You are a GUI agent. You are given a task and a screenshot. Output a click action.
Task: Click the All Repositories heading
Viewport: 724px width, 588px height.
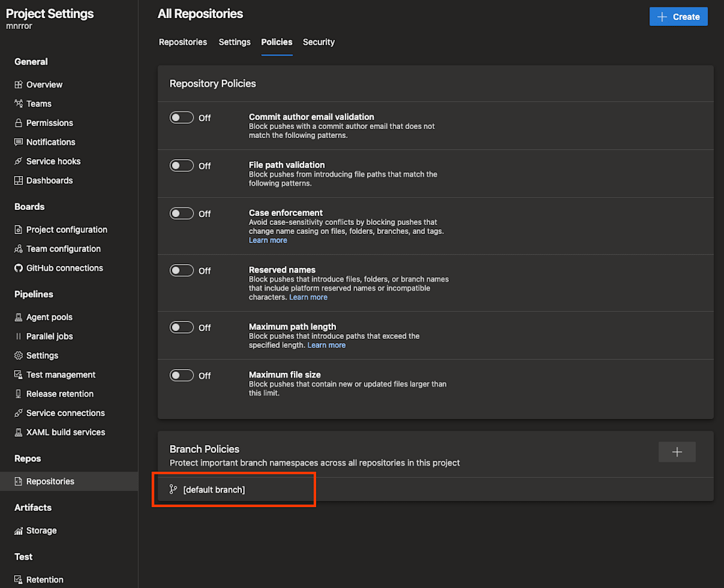click(200, 13)
